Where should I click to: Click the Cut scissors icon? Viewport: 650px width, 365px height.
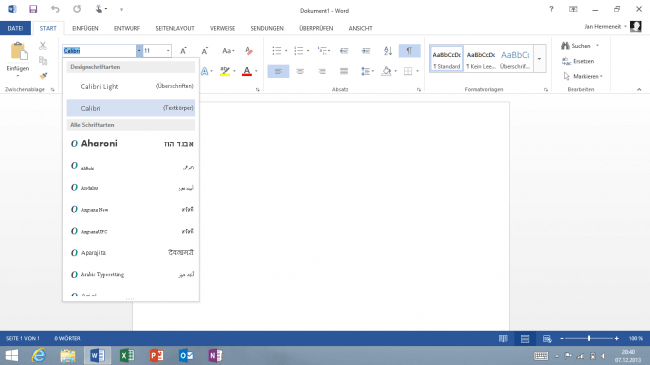[x=43, y=46]
